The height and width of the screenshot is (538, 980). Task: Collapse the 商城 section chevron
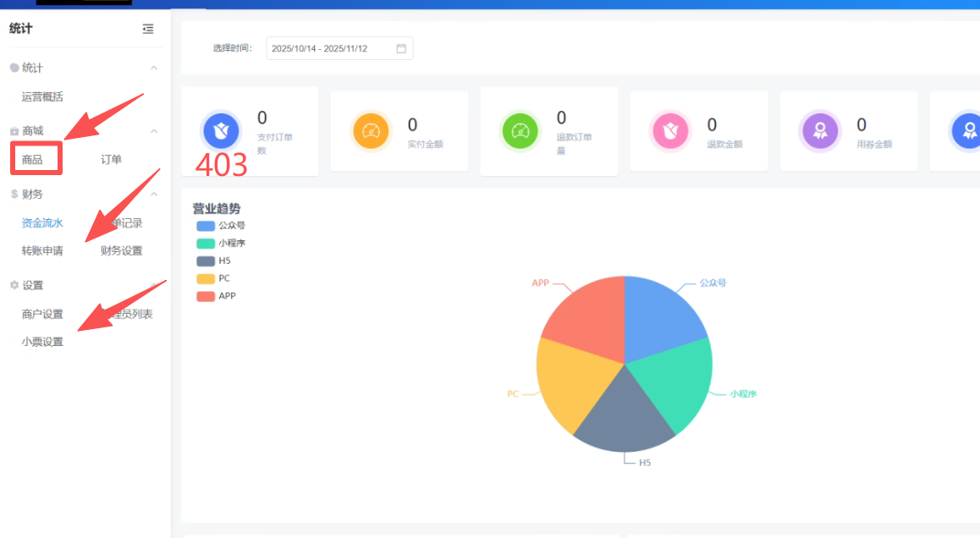(153, 131)
